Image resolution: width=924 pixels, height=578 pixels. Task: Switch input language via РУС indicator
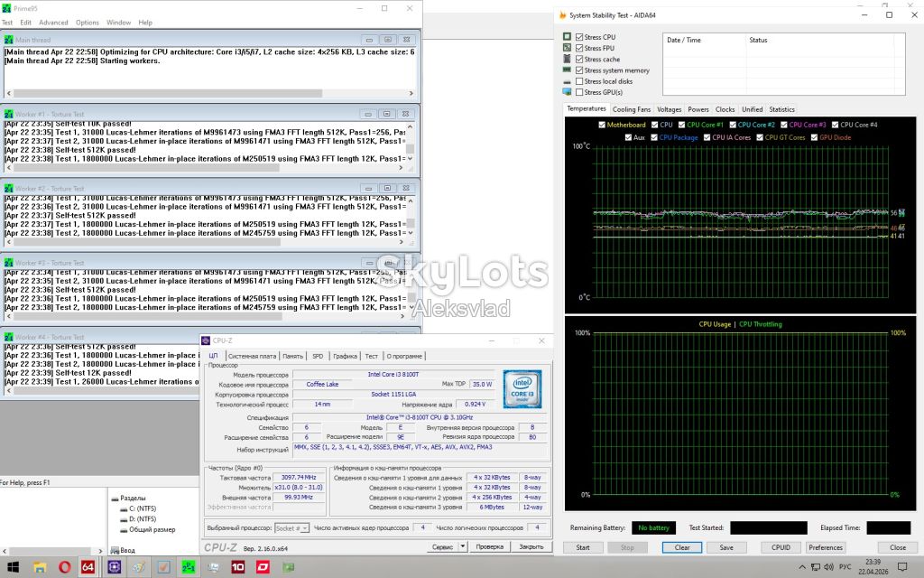pos(845,567)
